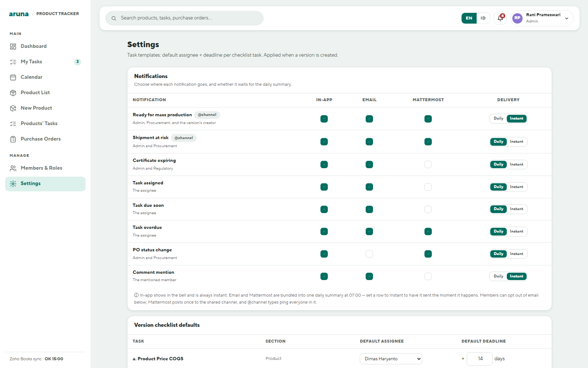
Task: Click the @channel tag on Ready for mass production
Action: point(207,115)
